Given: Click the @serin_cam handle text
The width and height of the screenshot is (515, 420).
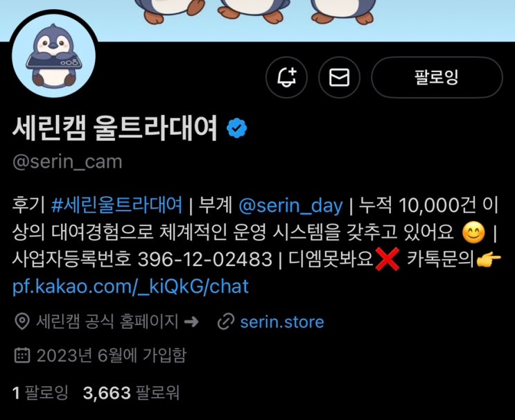Looking at the screenshot, I should [x=67, y=162].
